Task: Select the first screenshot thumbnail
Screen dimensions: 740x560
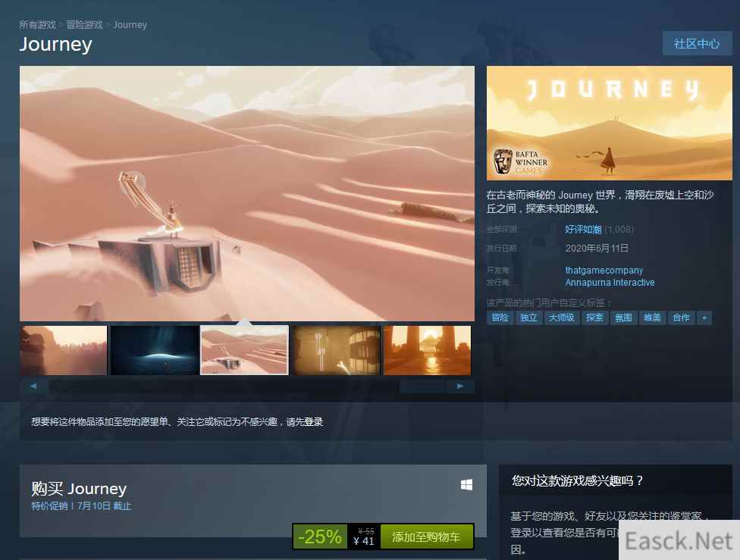Action: tap(64, 350)
